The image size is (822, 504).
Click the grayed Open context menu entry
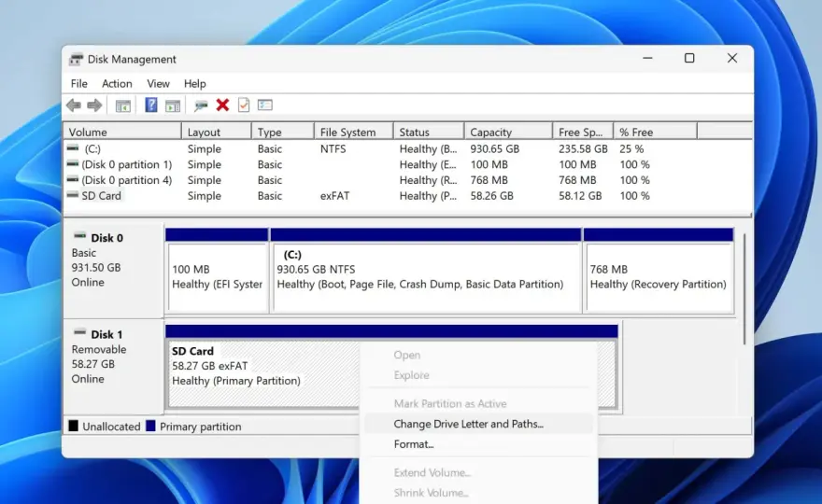coord(478,355)
